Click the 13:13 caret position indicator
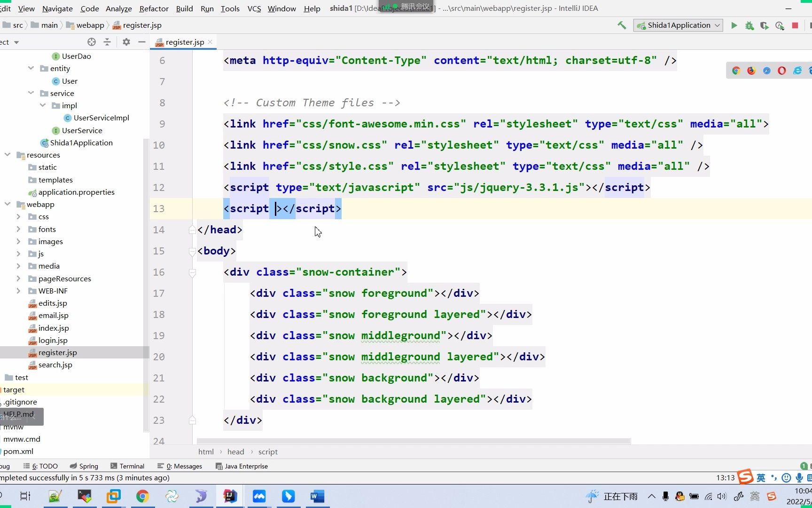 (x=725, y=478)
